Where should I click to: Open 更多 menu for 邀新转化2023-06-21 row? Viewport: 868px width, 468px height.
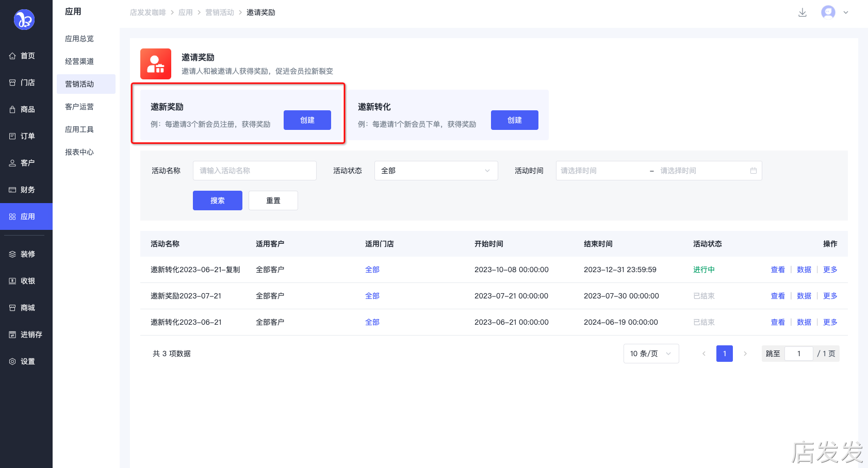830,322
